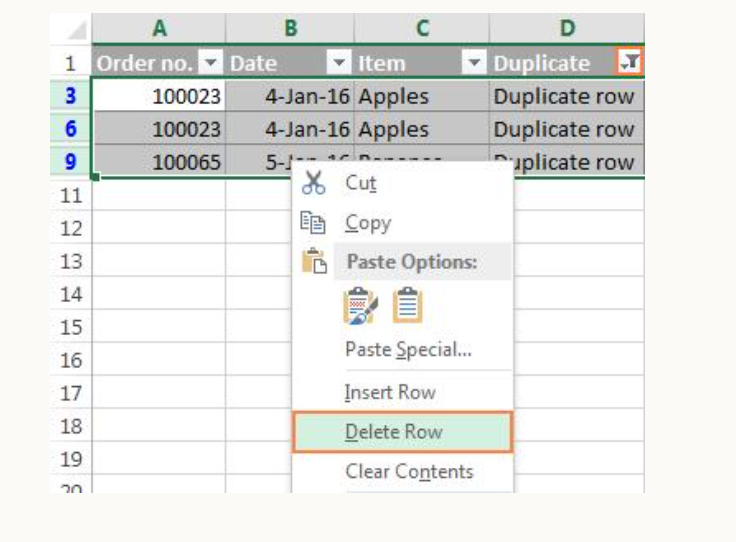Select row 6 header
This screenshot has height=542, width=736.
[71, 129]
